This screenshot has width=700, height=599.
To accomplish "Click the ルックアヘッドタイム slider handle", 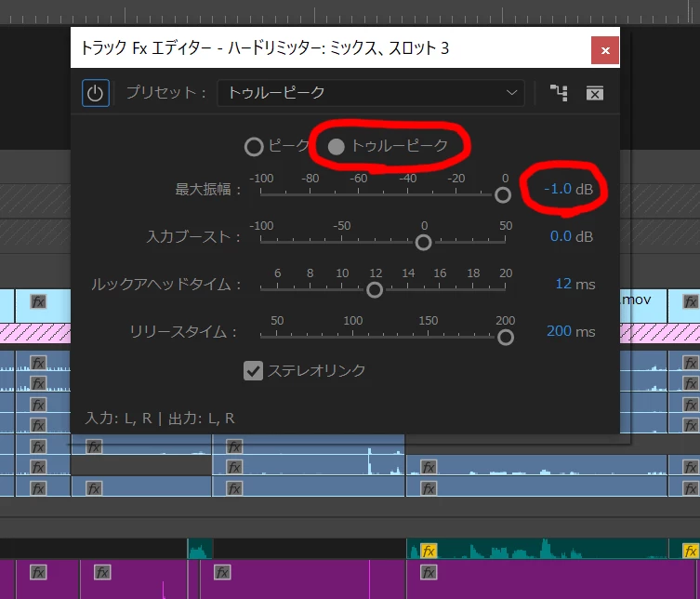I will click(x=375, y=290).
